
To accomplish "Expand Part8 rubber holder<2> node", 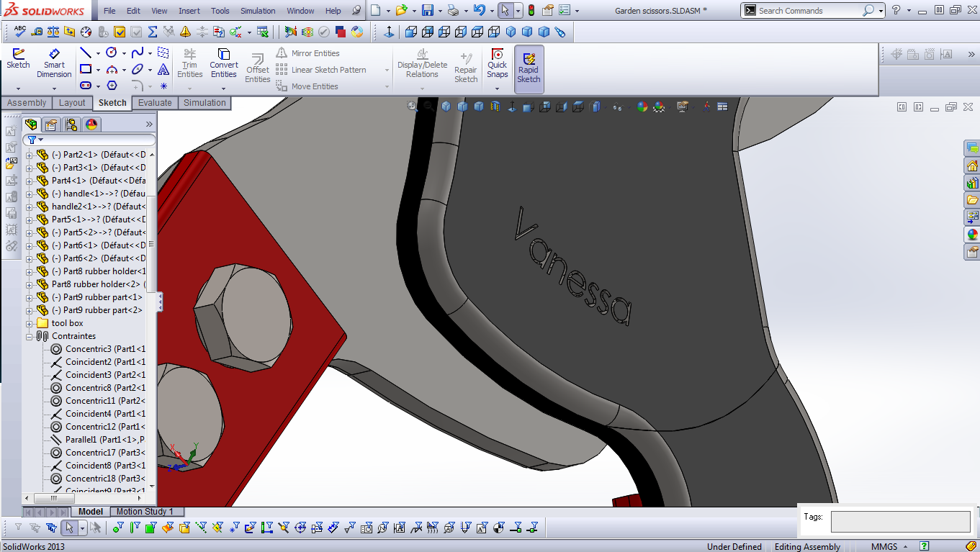I will [x=30, y=284].
